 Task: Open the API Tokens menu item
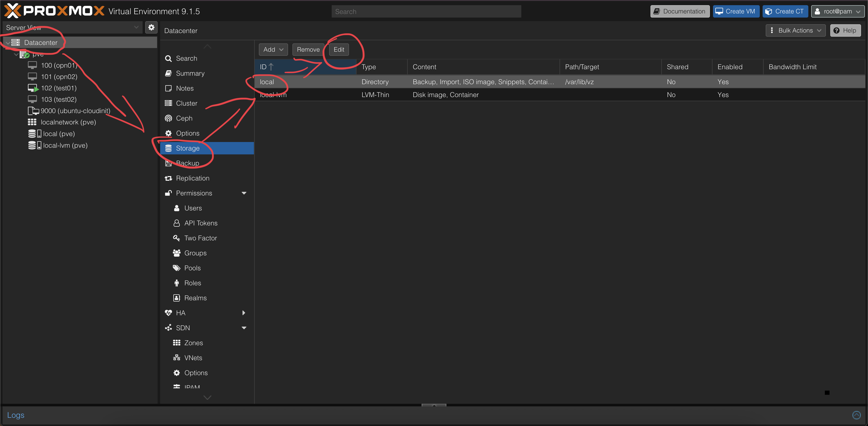click(207, 223)
